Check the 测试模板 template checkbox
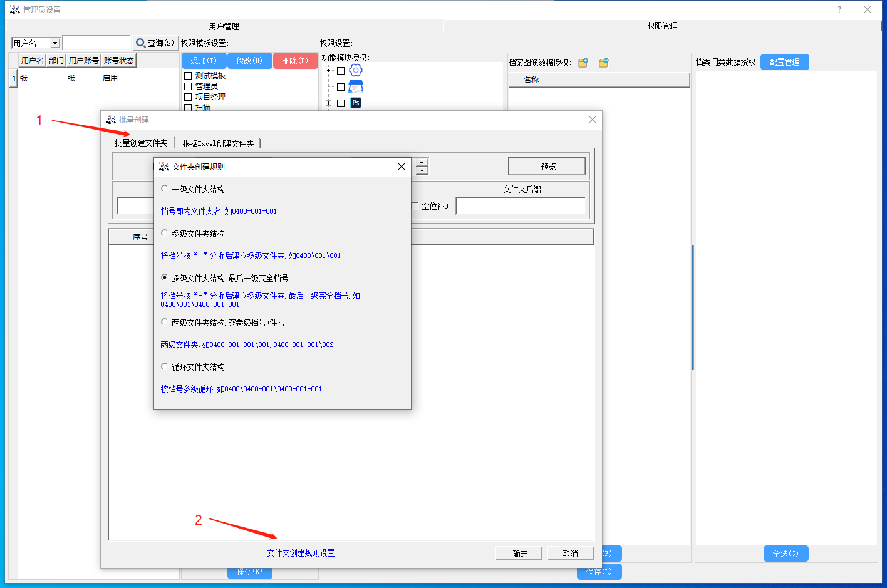The width and height of the screenshot is (887, 588). point(188,76)
